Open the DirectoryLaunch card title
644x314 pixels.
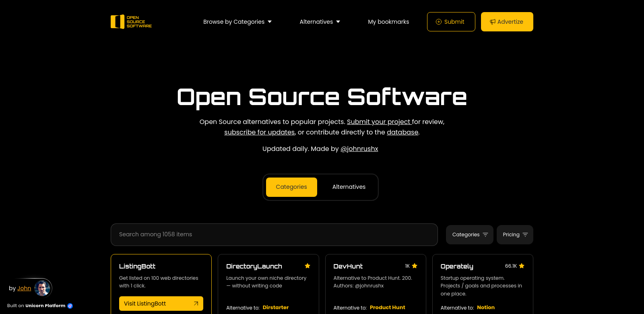(x=254, y=266)
